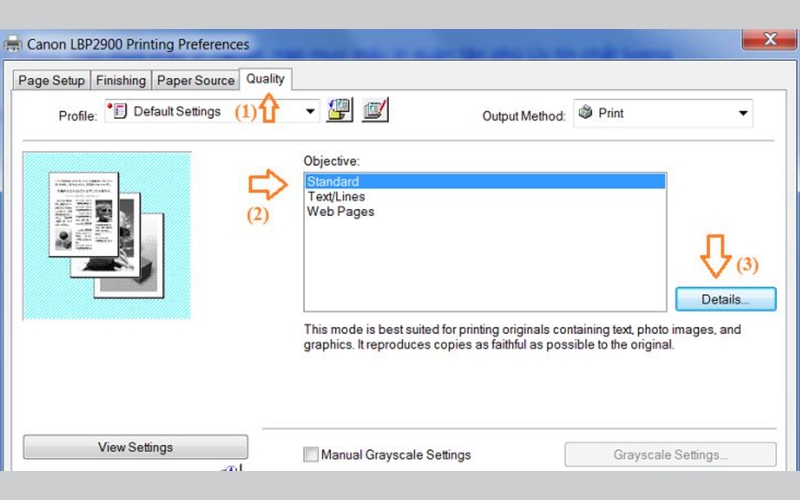
Task: Select the Quality tab
Action: (265, 79)
